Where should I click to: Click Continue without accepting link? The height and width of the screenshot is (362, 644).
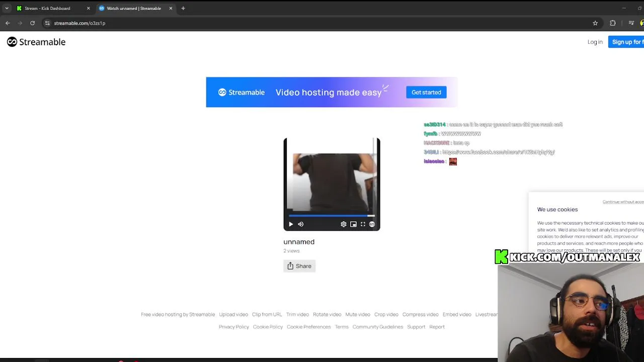pos(623,202)
